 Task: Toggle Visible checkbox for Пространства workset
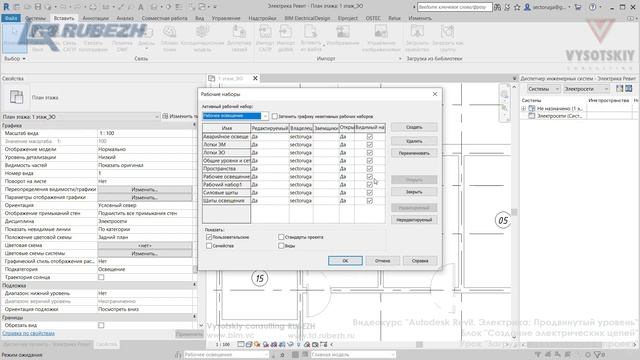coord(369,169)
